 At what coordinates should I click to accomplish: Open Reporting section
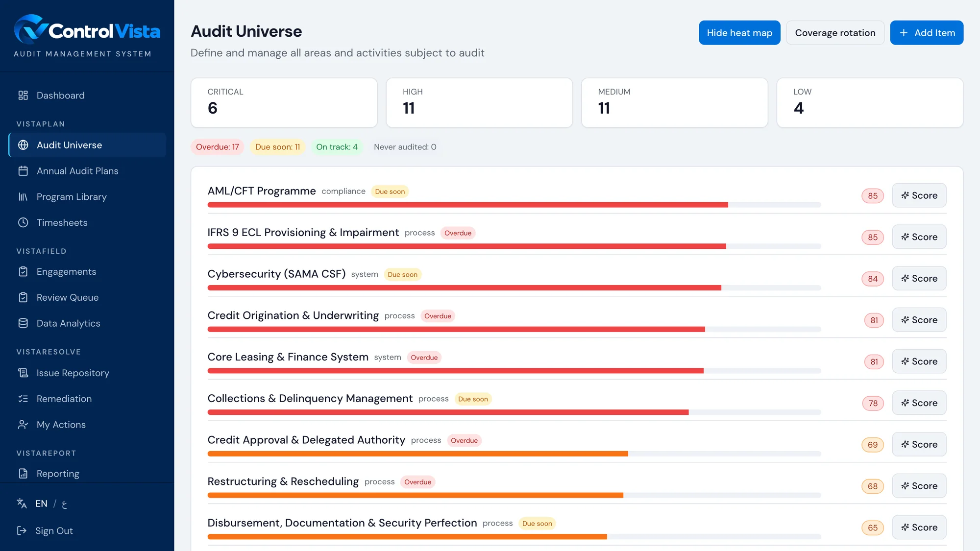point(87,474)
